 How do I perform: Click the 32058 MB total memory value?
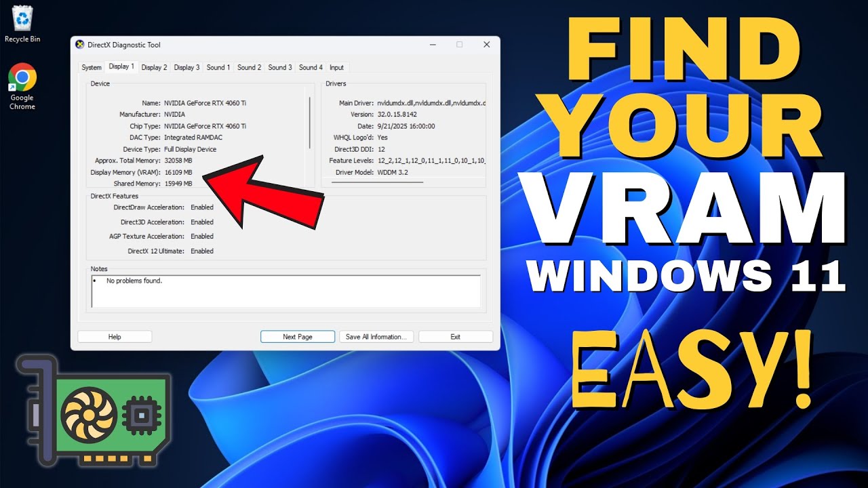pyautogui.click(x=178, y=161)
